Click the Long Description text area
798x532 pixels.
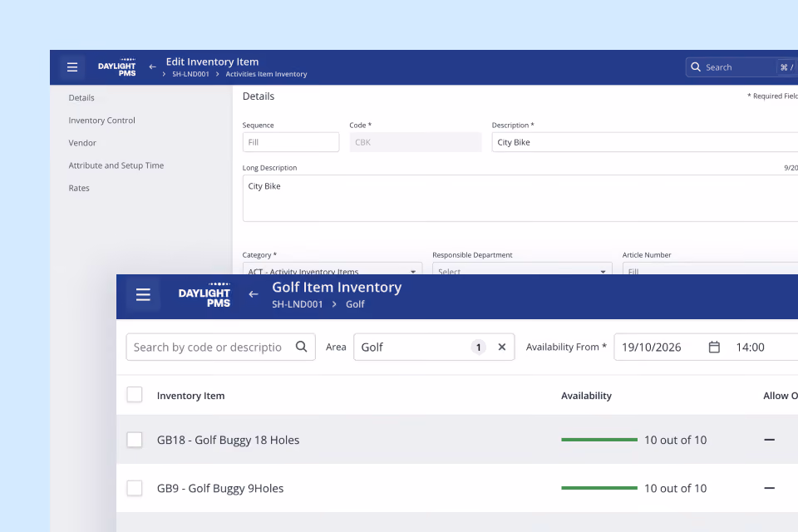click(520, 198)
